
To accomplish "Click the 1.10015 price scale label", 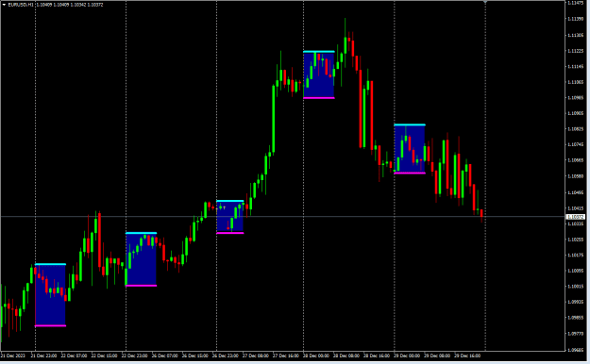I will [x=575, y=287].
